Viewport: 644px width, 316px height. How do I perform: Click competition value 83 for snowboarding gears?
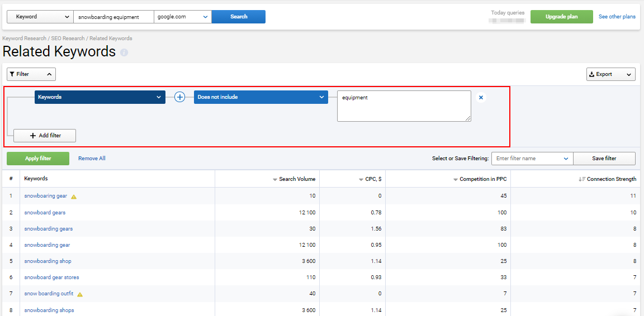[503, 228]
